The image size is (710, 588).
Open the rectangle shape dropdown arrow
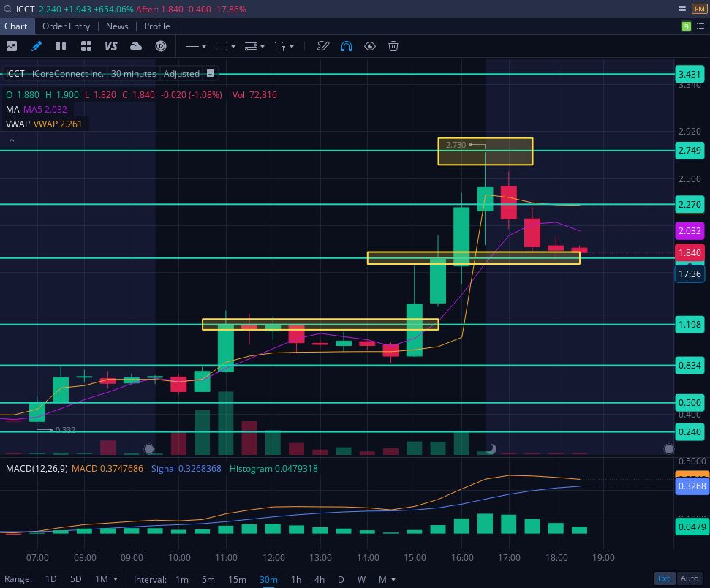[233, 47]
